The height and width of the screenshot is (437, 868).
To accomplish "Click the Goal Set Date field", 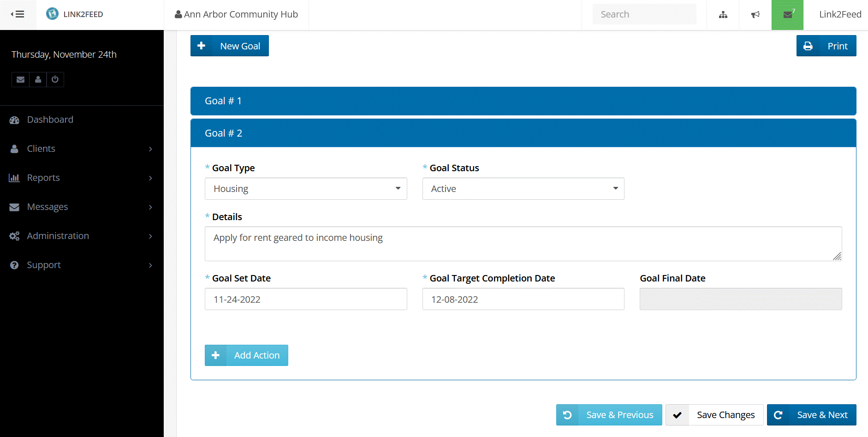I will (x=305, y=299).
